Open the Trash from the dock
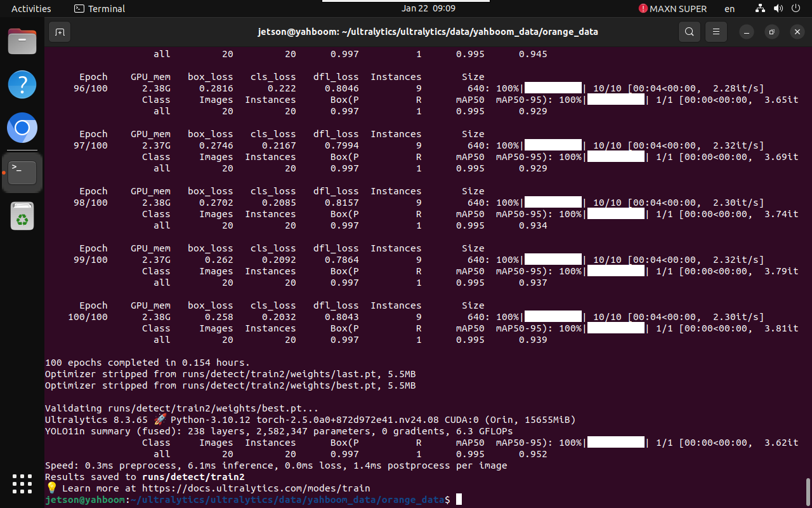 tap(22, 217)
